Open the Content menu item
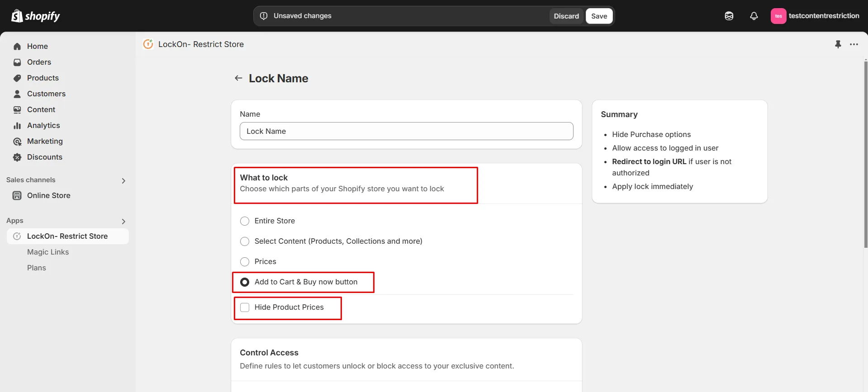868x392 pixels. [x=41, y=109]
